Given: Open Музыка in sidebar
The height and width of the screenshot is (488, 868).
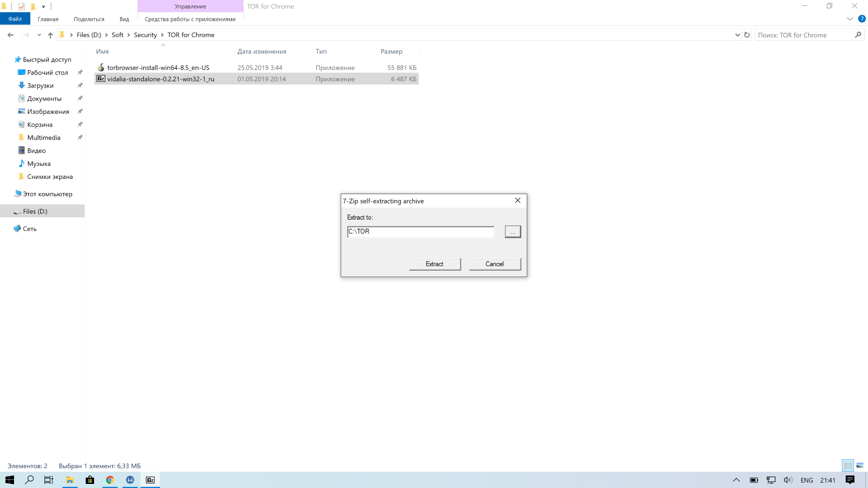Looking at the screenshot, I should point(39,164).
